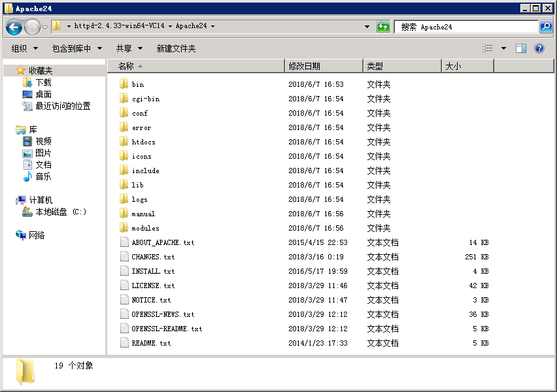Select the README.txt file icon

tap(124, 342)
